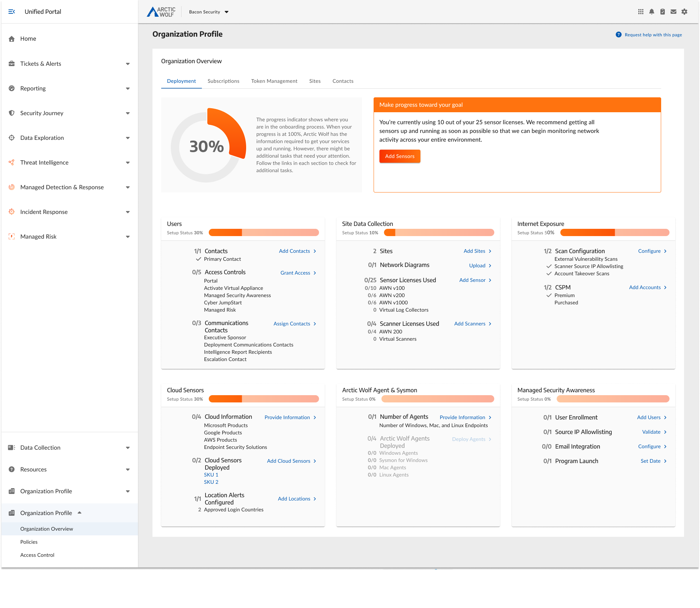Click the Data Collection icon
The height and width of the screenshot is (608, 700).
coord(12,447)
